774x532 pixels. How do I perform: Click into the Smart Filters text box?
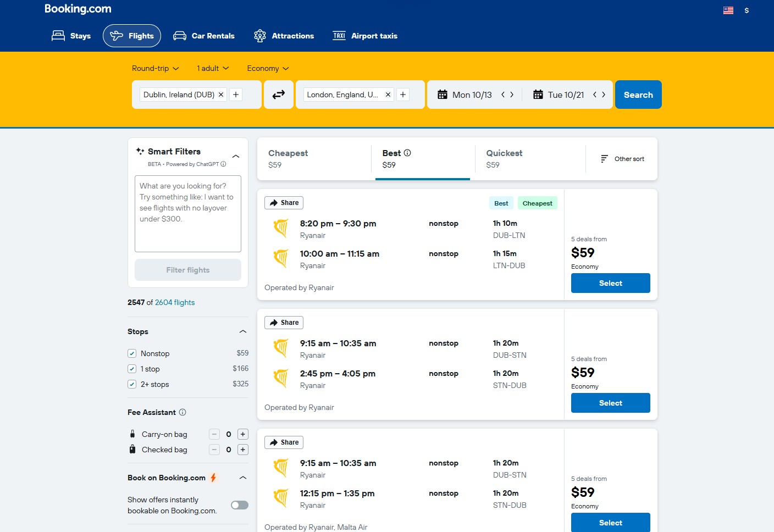point(188,214)
